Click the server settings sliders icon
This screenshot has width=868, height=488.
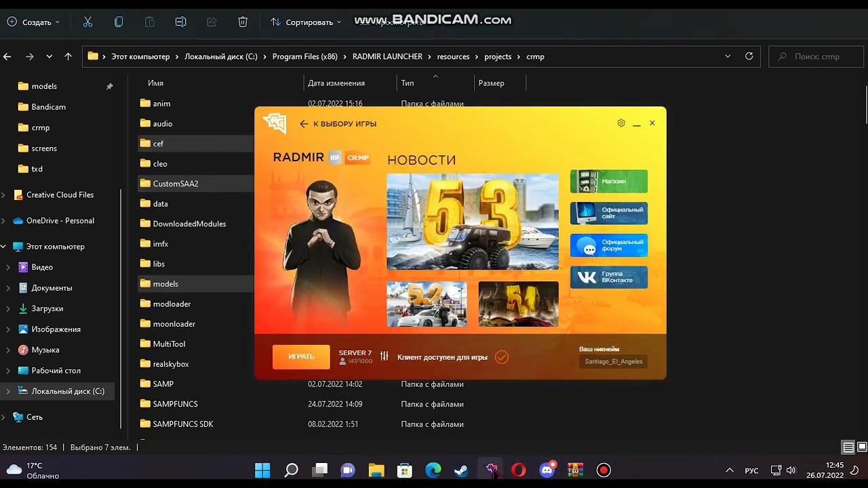(x=384, y=357)
